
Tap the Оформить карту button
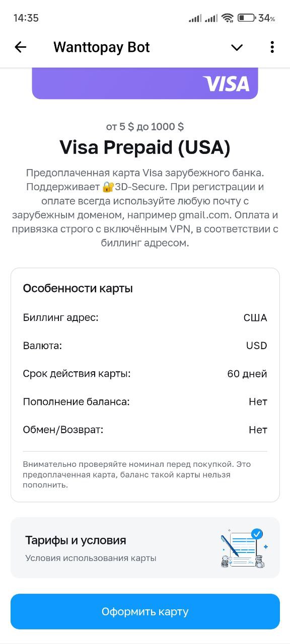click(x=145, y=612)
